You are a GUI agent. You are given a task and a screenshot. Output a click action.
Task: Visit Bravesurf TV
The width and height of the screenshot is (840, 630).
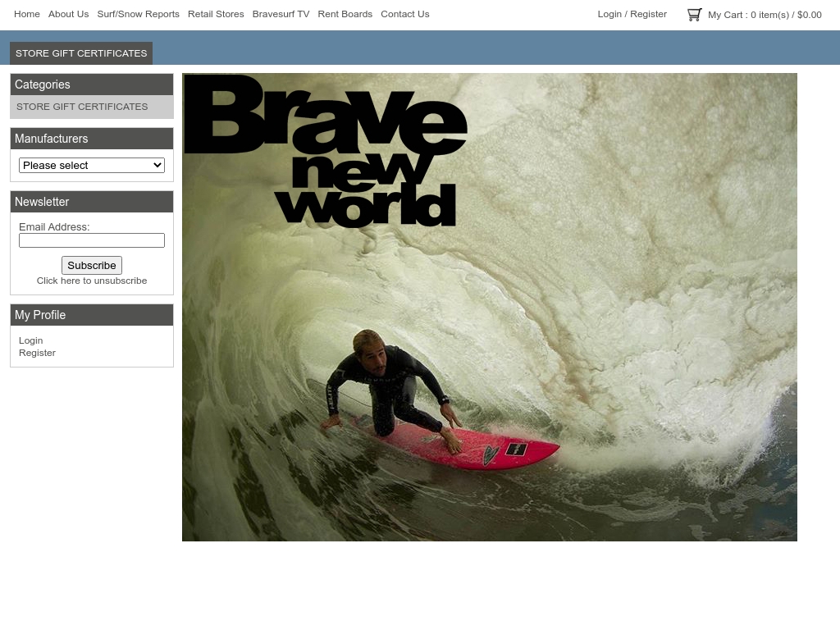click(281, 14)
